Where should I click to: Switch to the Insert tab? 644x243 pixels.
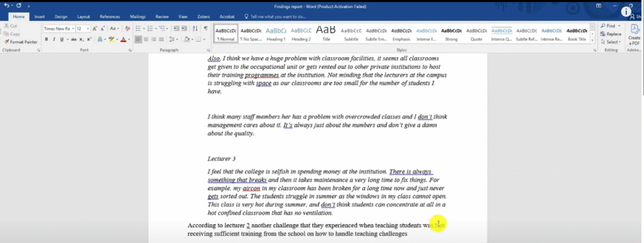40,17
